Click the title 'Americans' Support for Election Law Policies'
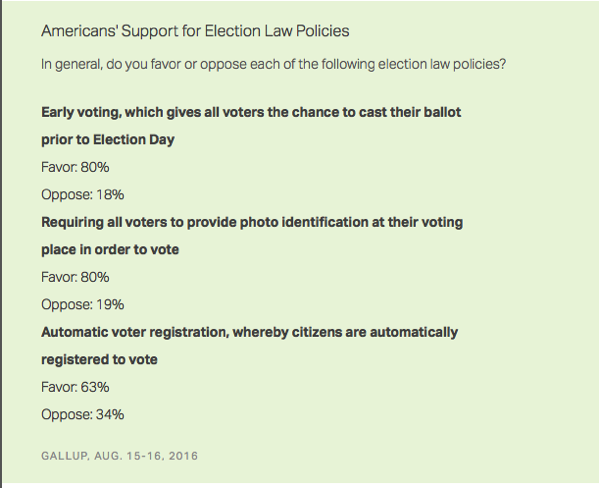 pyautogui.click(x=195, y=31)
